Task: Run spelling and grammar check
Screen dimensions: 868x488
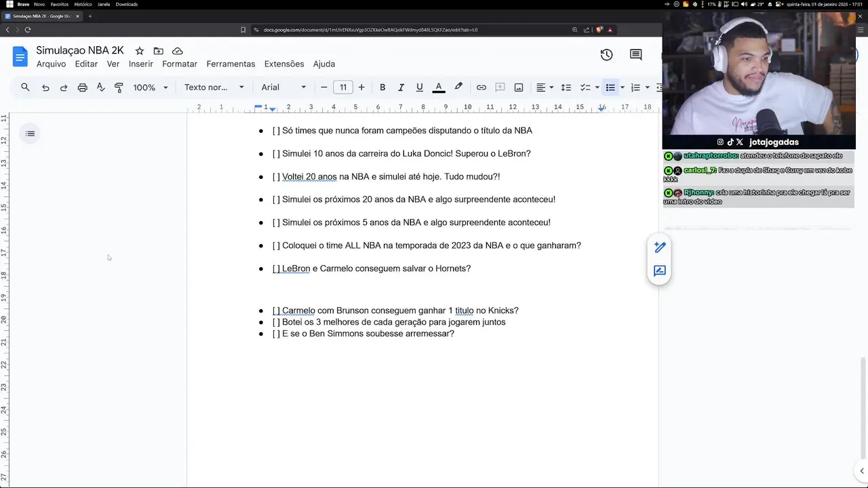Action: [x=100, y=87]
